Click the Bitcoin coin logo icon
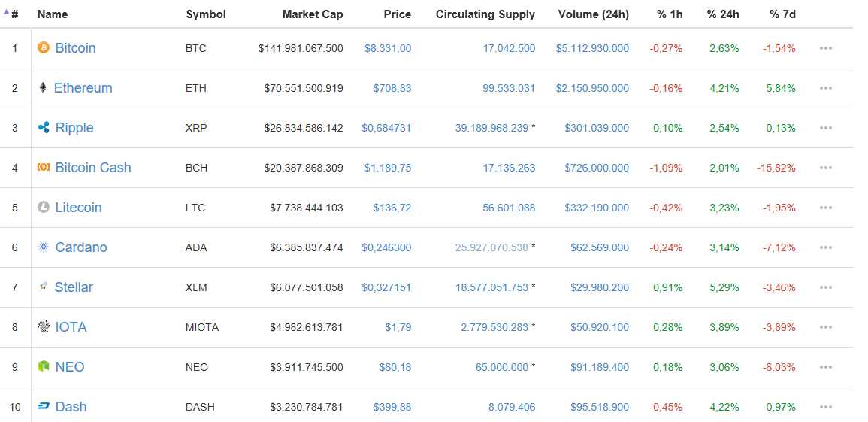This screenshot has height=422, width=868. (44, 48)
